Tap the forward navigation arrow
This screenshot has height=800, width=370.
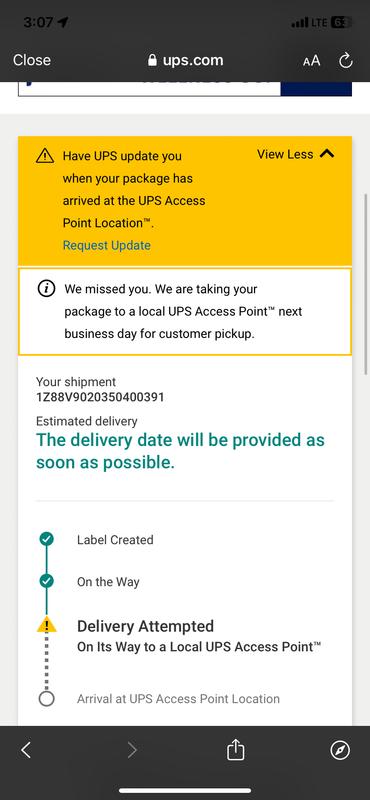pos(132,750)
